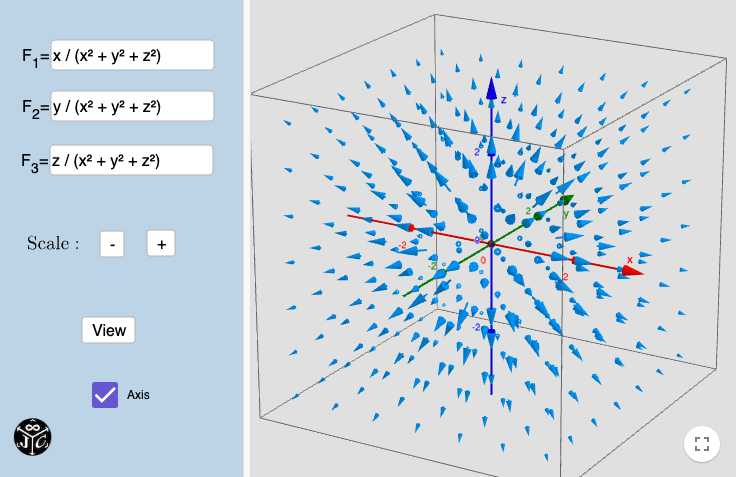Click the Axis checkbox label text

tap(138, 395)
